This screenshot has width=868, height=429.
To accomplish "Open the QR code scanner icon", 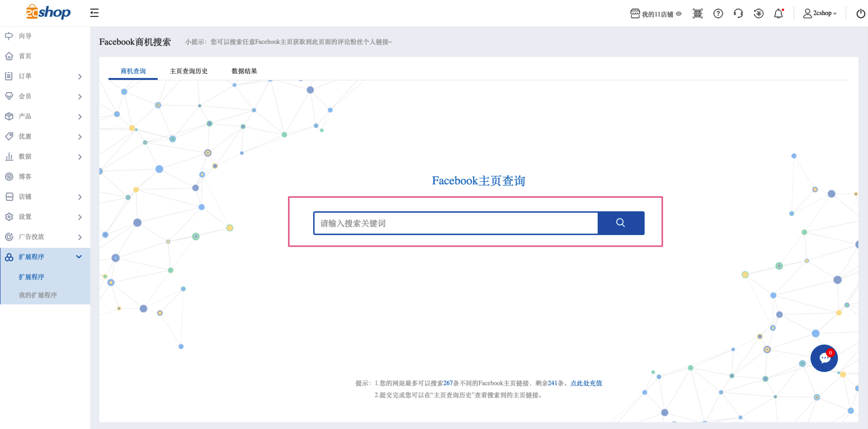I will [697, 13].
